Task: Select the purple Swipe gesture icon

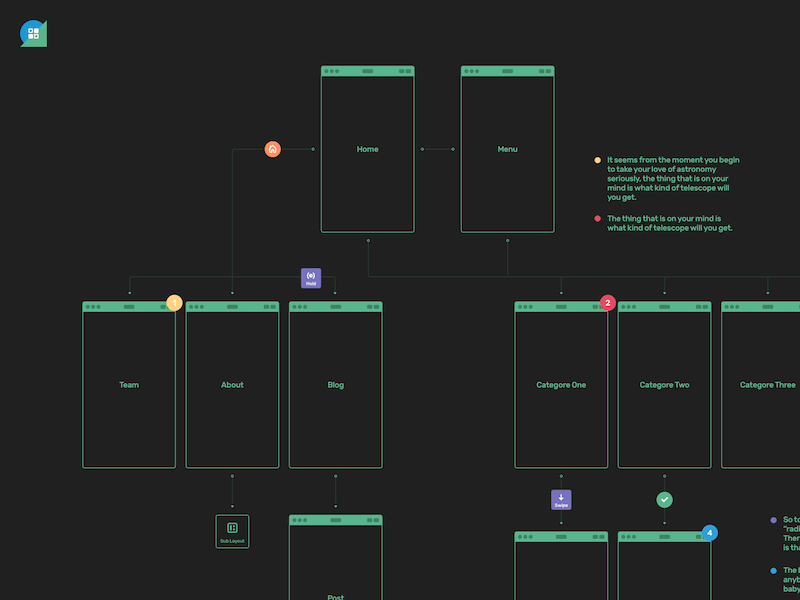Action: pos(561,499)
